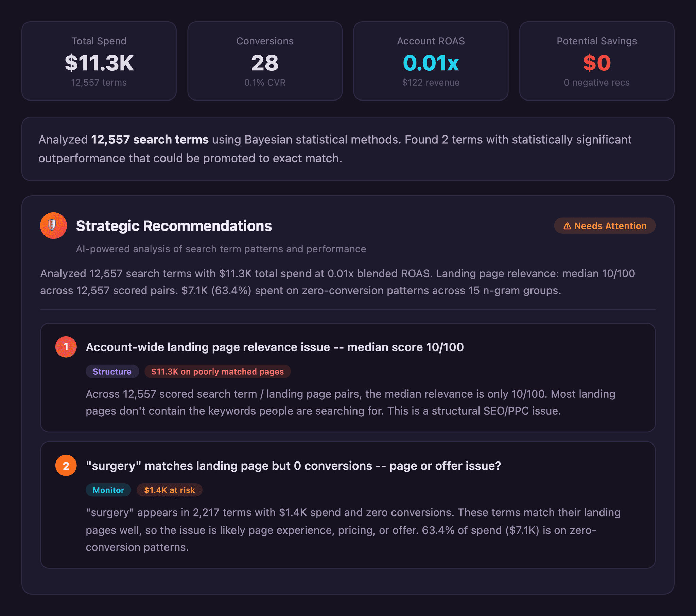The height and width of the screenshot is (616, 696).
Task: Click the warning triangle in Needs Attention badge
Action: [x=567, y=226]
